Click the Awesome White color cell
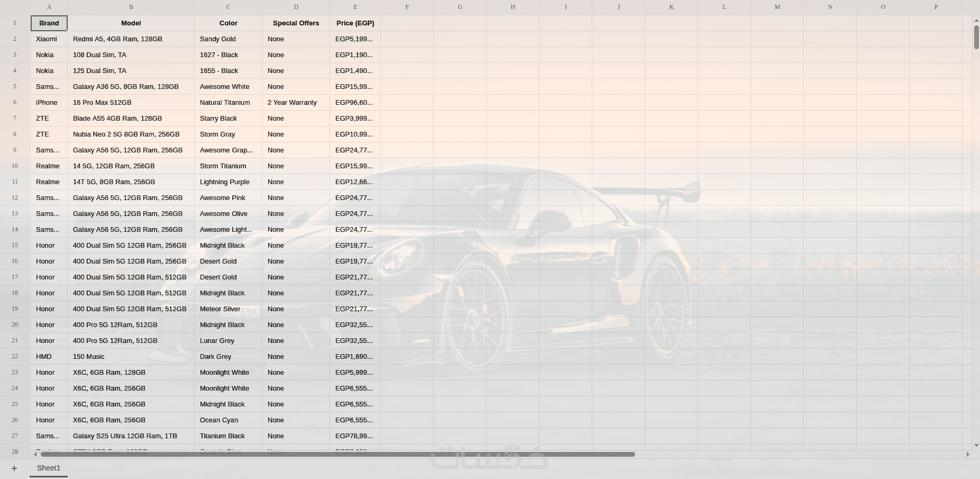Viewport: 980px width, 479px height. tap(228, 87)
